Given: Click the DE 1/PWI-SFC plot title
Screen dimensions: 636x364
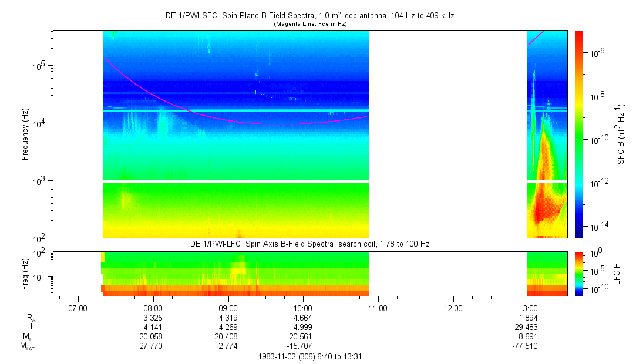Looking at the screenshot, I should (x=309, y=16).
